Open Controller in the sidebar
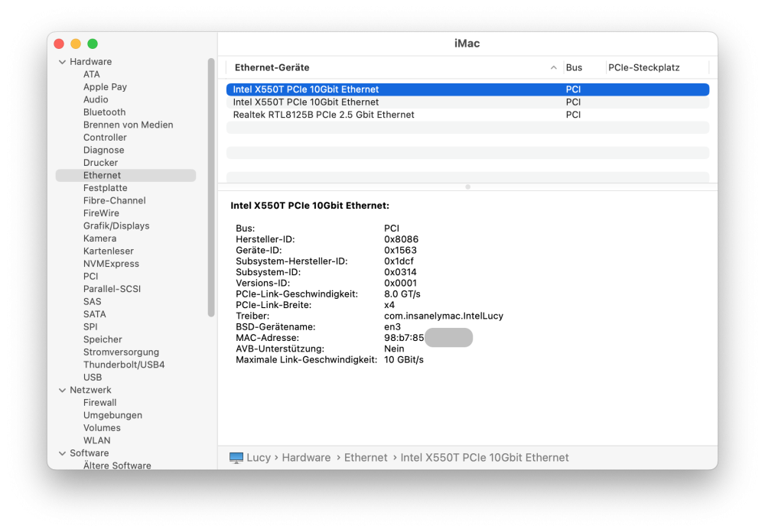Viewport: 765px width, 532px height. [x=105, y=138]
